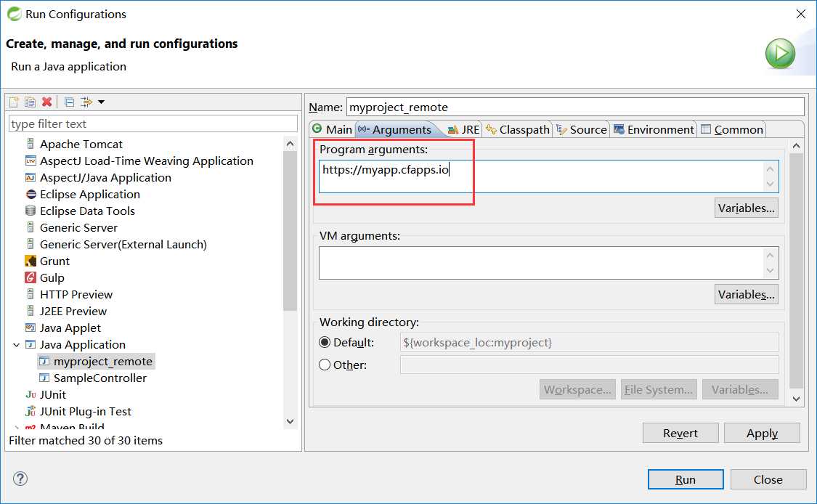The width and height of the screenshot is (817, 504).
Task: Click configuration list scrollbar down arrow
Action: (290, 421)
